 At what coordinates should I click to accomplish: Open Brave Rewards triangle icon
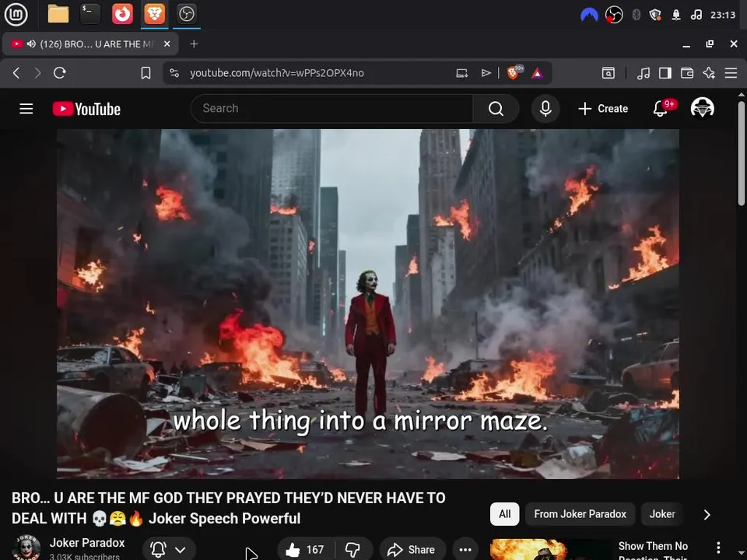(x=537, y=73)
